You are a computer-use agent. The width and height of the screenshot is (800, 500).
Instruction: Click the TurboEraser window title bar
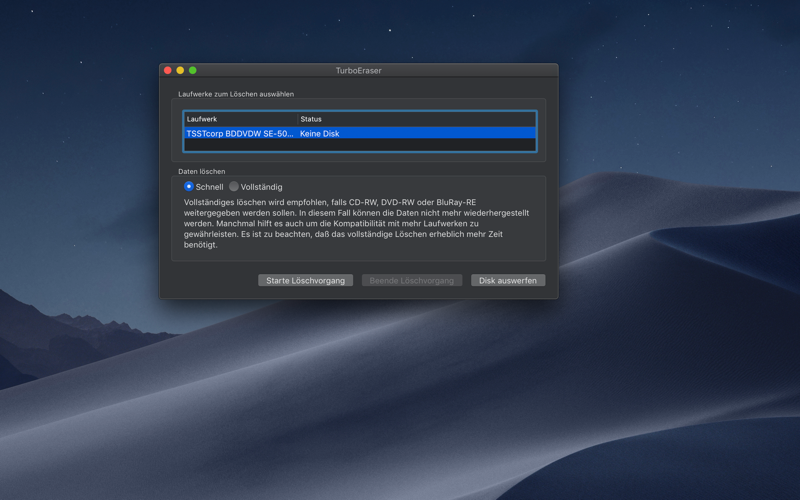pyautogui.click(x=359, y=70)
